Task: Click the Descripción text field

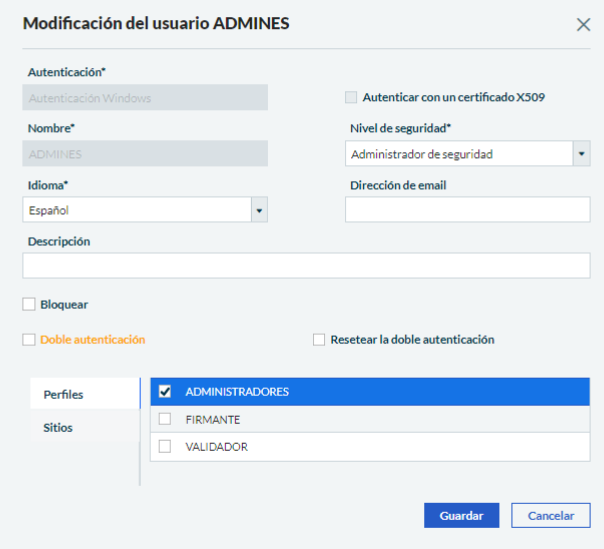Action: click(306, 265)
